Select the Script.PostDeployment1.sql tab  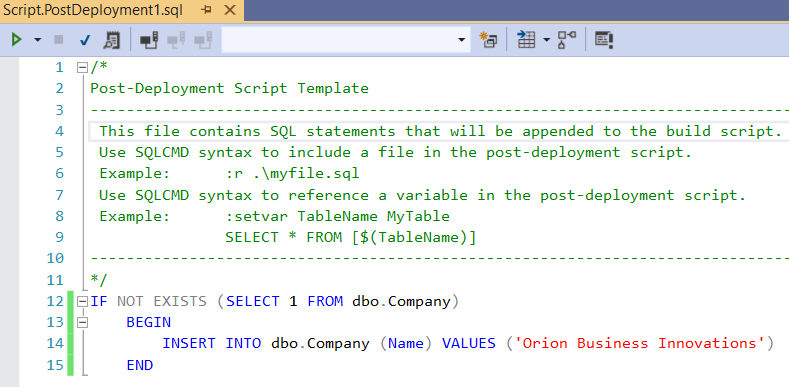(x=94, y=11)
